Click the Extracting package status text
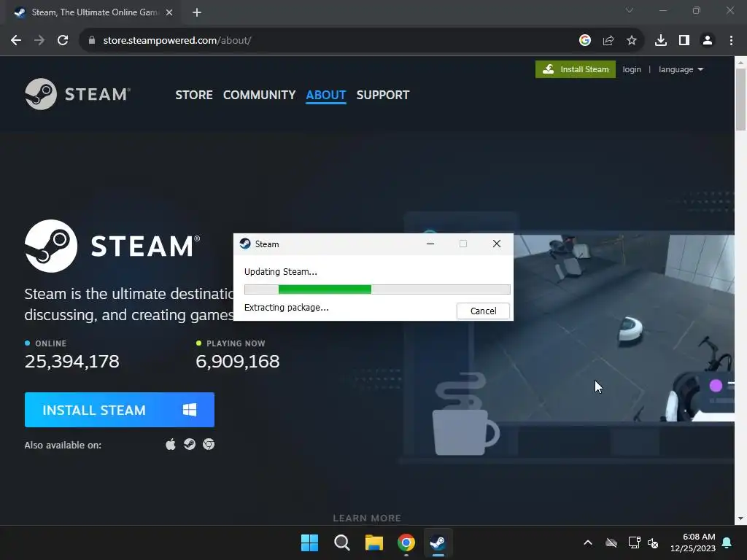Screen dimensions: 747x560 coord(286,308)
